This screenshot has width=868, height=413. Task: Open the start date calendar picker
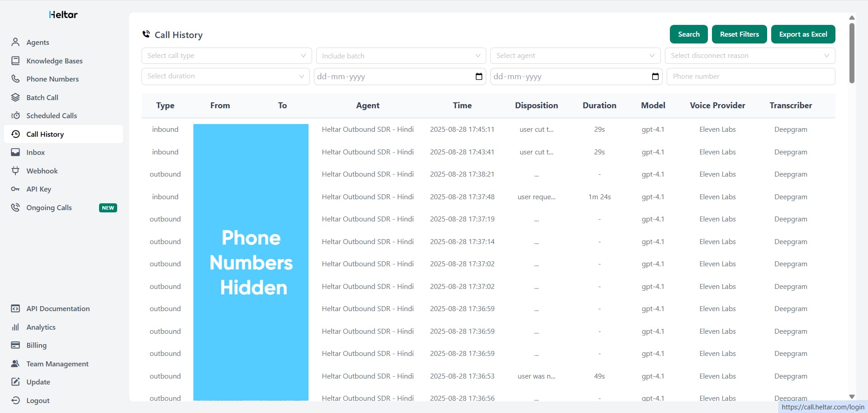coord(479,77)
